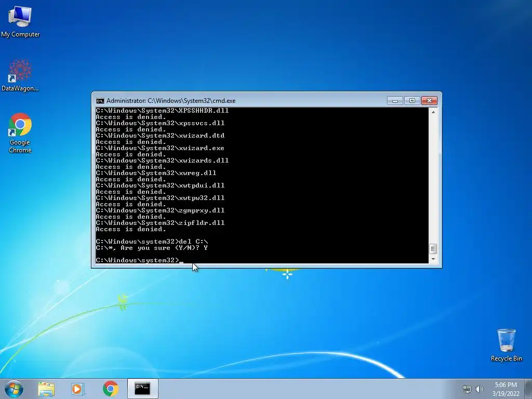Open the Recycle Bin on the desktop

click(506, 345)
